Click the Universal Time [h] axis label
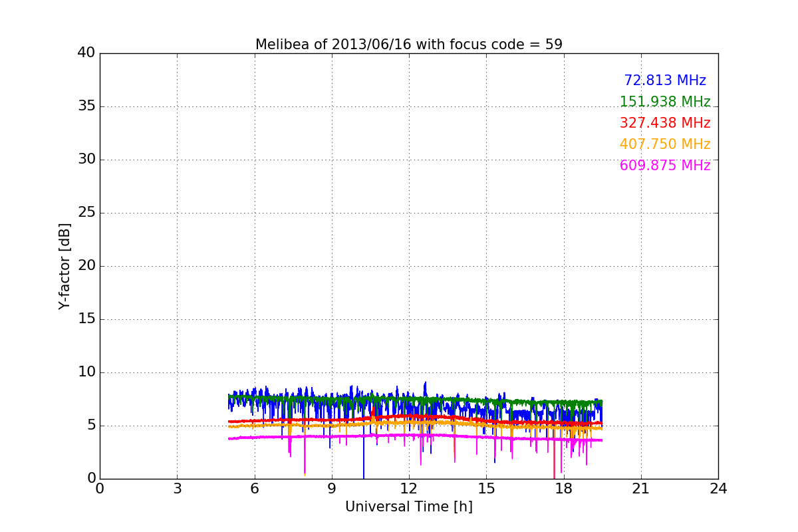 tap(408, 507)
